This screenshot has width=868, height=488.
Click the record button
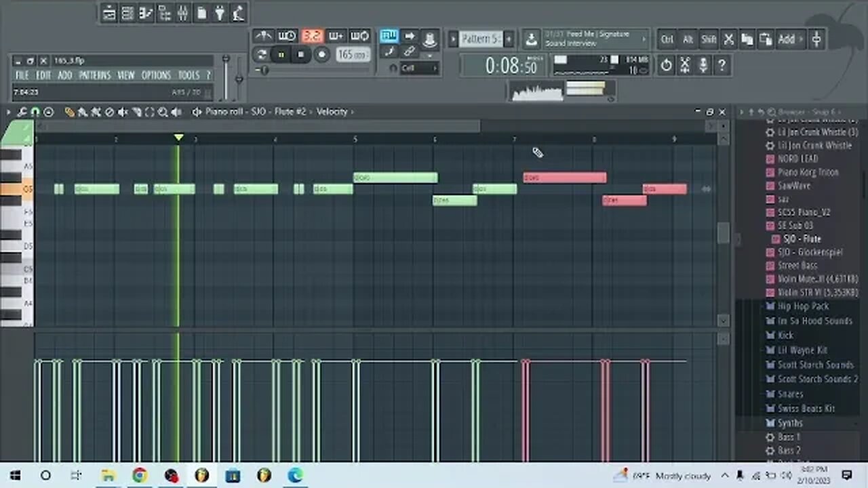(x=321, y=55)
